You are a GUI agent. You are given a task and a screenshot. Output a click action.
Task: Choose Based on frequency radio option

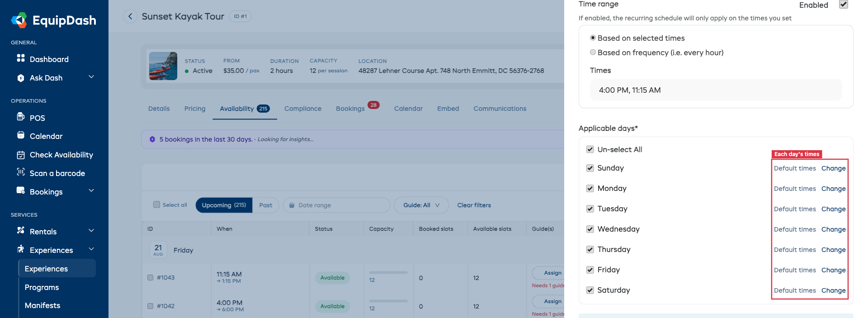tap(593, 52)
